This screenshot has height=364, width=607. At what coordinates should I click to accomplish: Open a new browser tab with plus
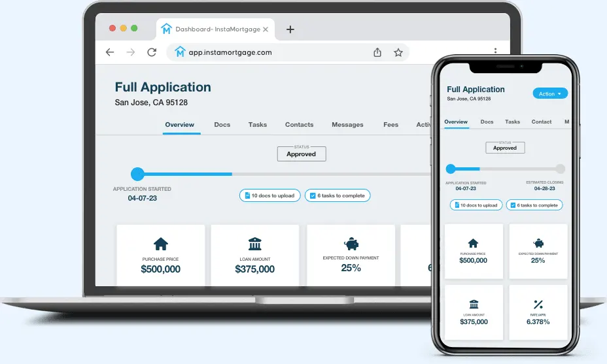(290, 29)
